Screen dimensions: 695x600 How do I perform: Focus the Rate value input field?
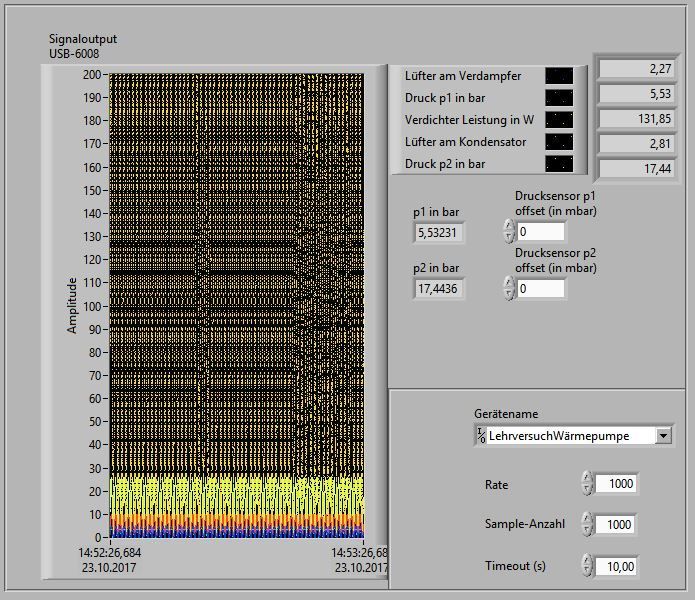click(616, 484)
